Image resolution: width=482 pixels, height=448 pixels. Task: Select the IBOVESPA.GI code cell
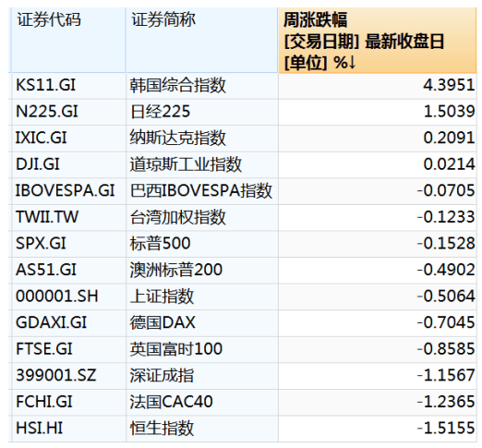tap(68, 191)
